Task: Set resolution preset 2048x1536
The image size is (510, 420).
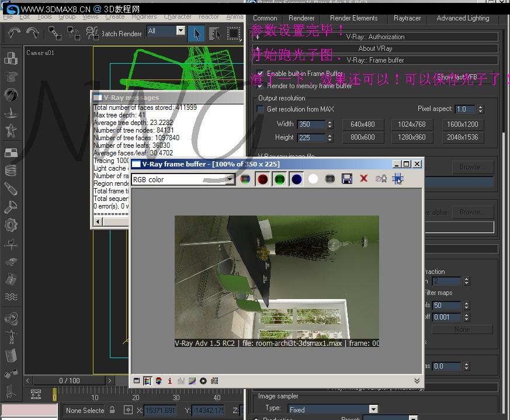Action: [462, 137]
